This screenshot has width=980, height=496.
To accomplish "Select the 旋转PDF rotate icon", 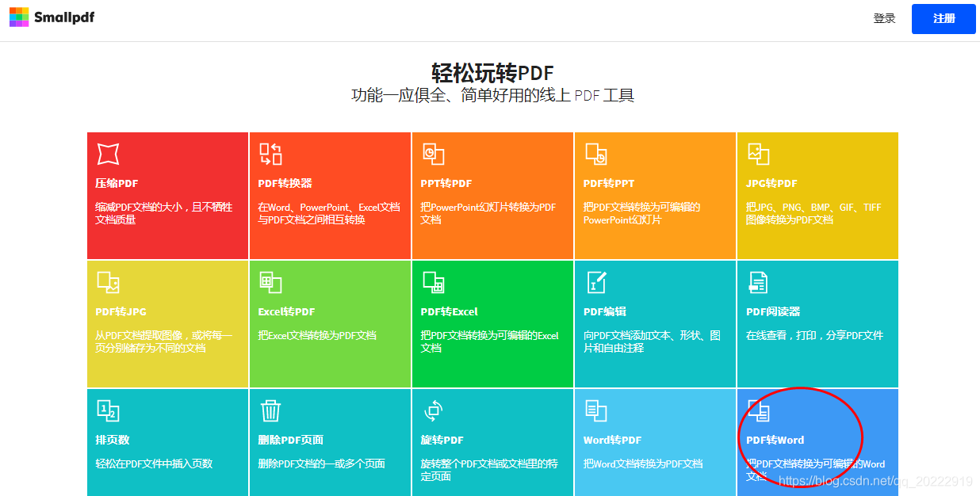I will 433,410.
